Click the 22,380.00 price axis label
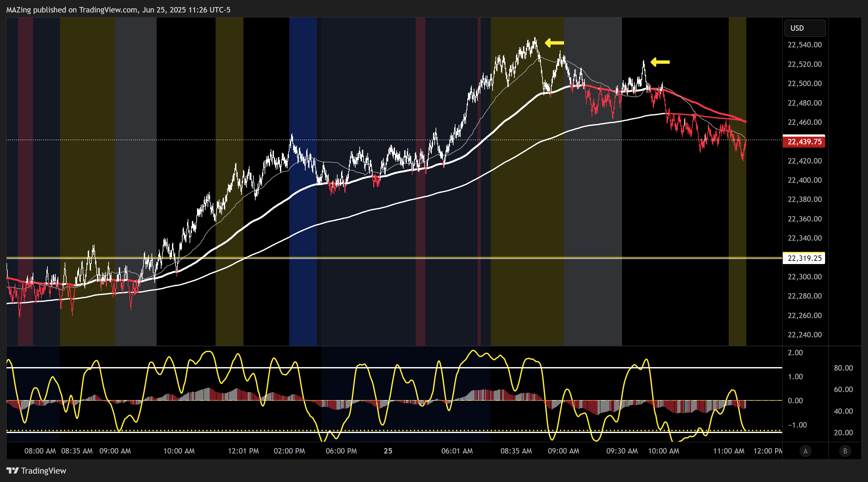The width and height of the screenshot is (868, 482). pyautogui.click(x=805, y=199)
